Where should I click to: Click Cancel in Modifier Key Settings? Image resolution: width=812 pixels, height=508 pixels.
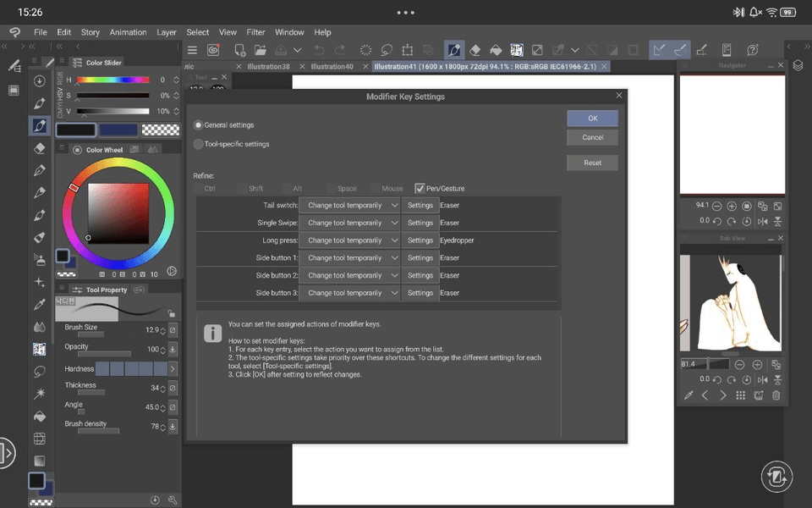(x=592, y=137)
